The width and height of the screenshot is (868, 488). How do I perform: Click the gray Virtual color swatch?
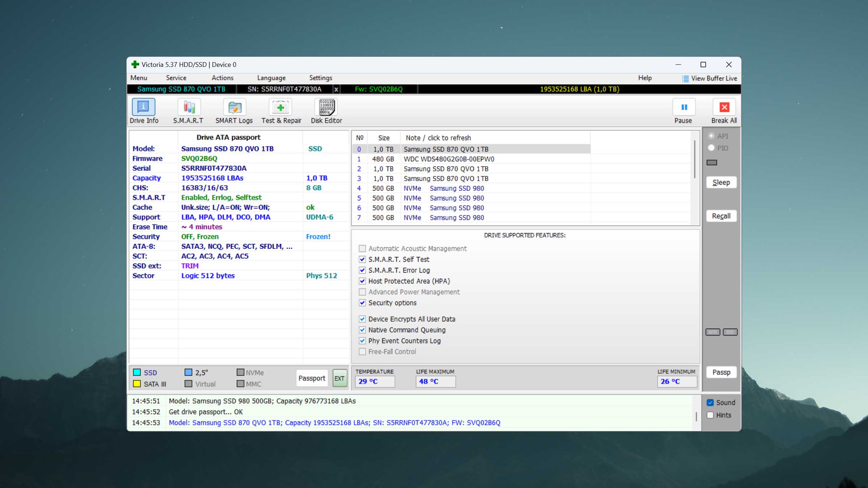coord(188,384)
